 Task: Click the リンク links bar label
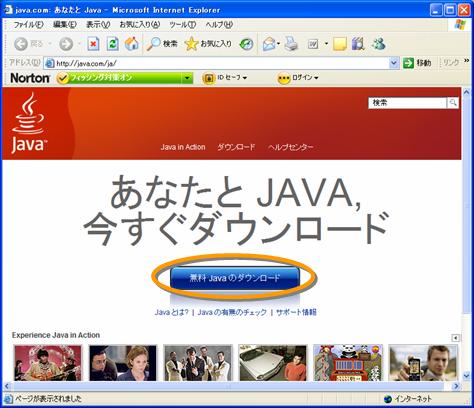coord(451,62)
